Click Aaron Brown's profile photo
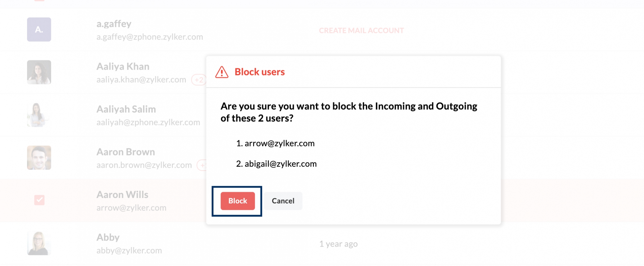644x266 pixels. click(39, 158)
